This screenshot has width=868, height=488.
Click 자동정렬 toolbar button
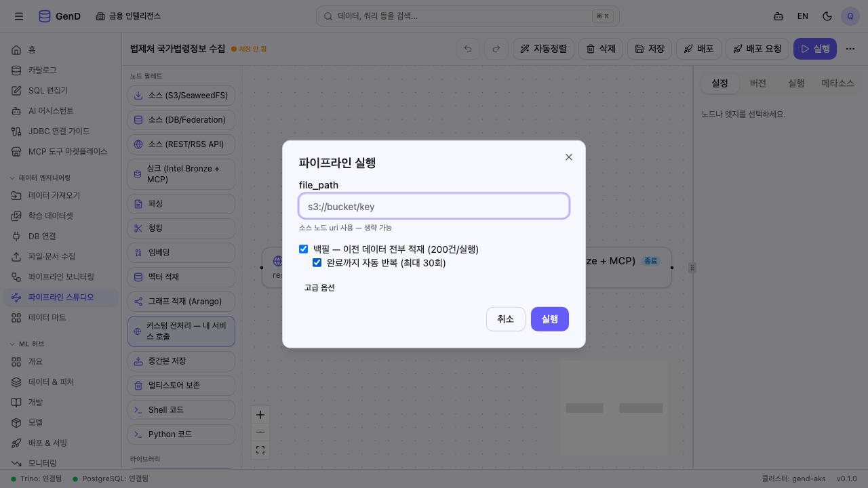544,49
